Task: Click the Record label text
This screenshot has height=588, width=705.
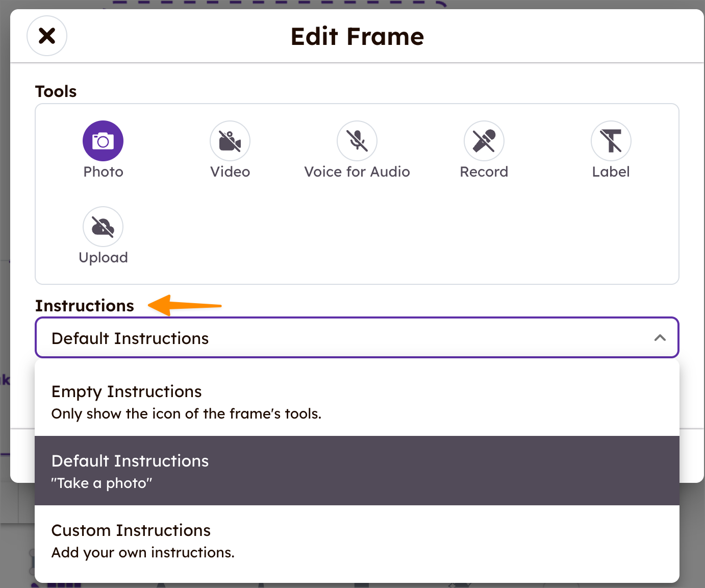Action: click(484, 172)
